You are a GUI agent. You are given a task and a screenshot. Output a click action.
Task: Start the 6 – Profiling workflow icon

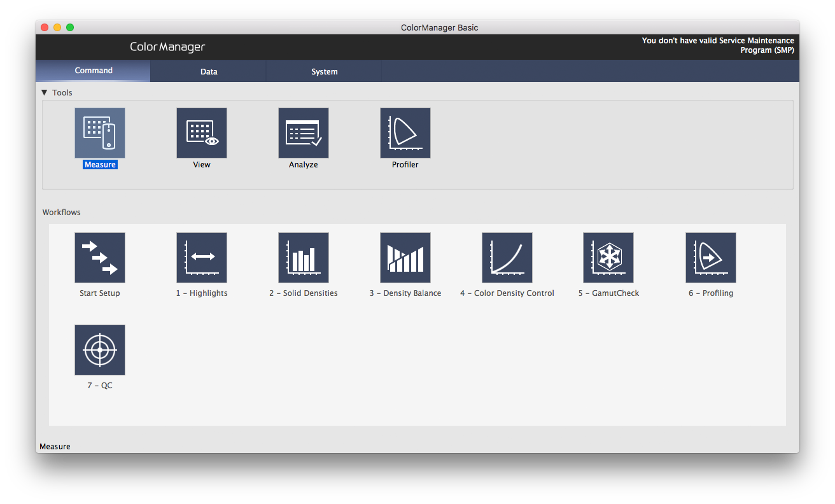click(x=711, y=258)
